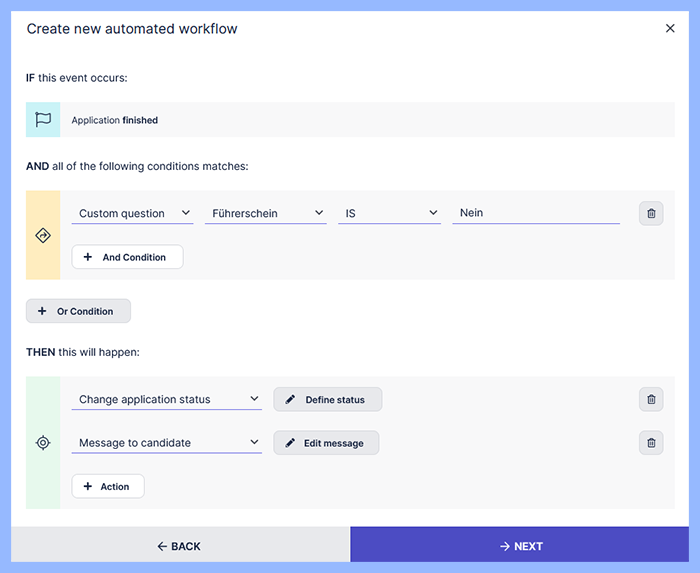Screen dimensions: 700x573
Task: Click the yellow condition diamond icon
Action: 43,235
